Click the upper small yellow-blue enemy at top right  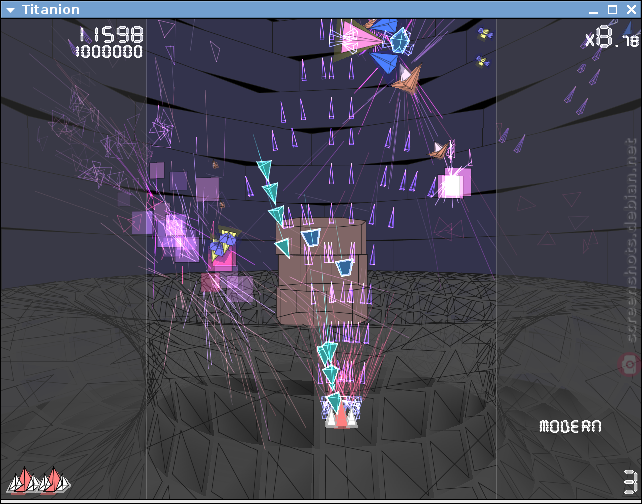pos(485,33)
